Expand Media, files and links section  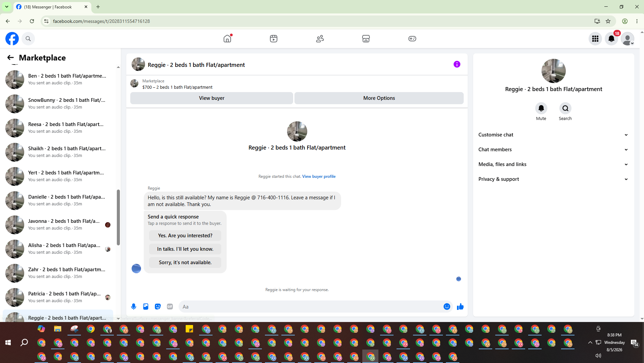coord(553,164)
